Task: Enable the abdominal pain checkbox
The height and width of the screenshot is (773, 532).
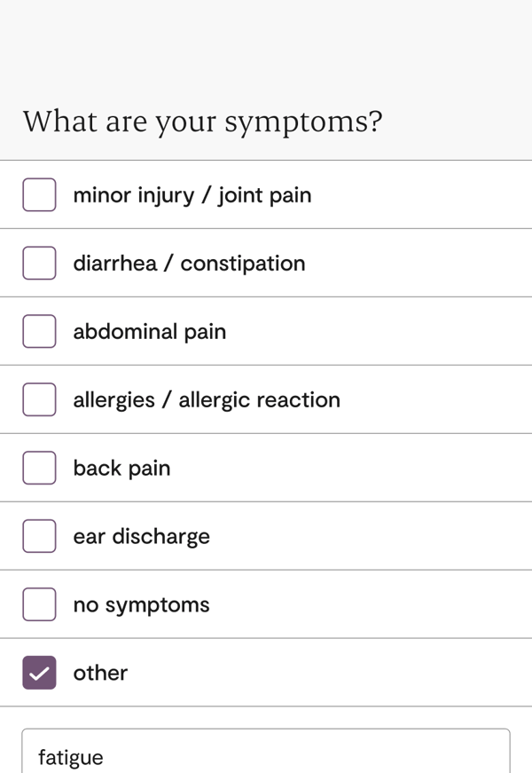Action: (x=39, y=331)
